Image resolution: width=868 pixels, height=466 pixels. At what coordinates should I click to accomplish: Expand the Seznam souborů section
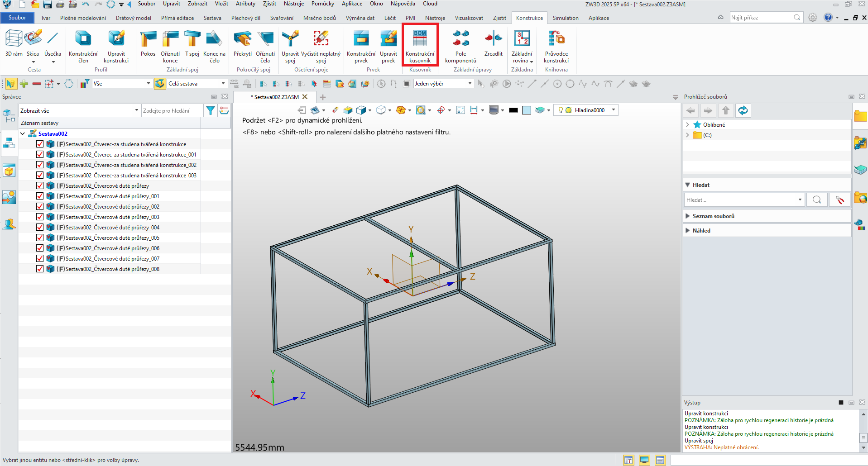(688, 216)
